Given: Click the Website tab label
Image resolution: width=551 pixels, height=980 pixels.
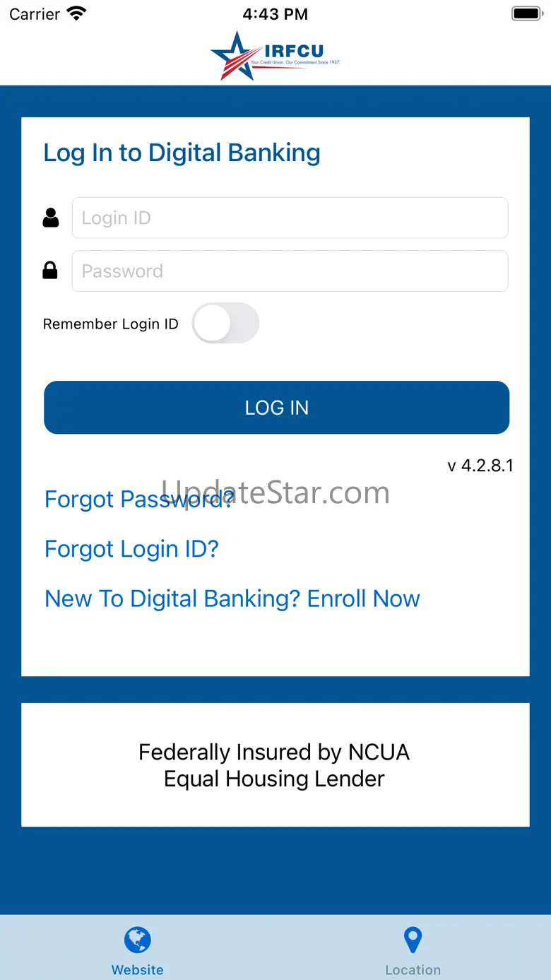Looking at the screenshot, I should click(x=138, y=970).
